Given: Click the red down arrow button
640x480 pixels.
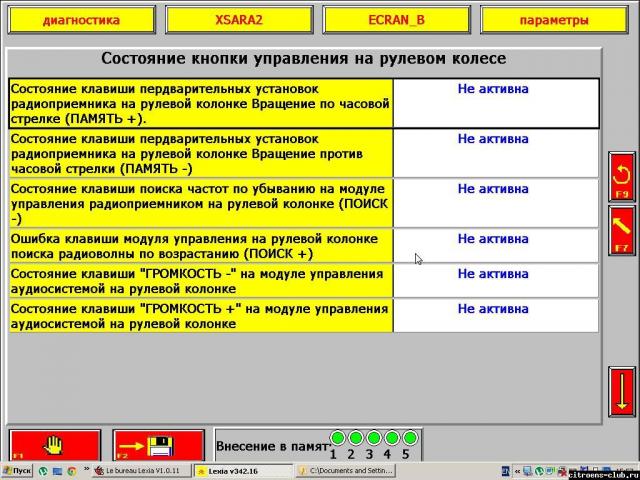Looking at the screenshot, I should click(x=622, y=392).
